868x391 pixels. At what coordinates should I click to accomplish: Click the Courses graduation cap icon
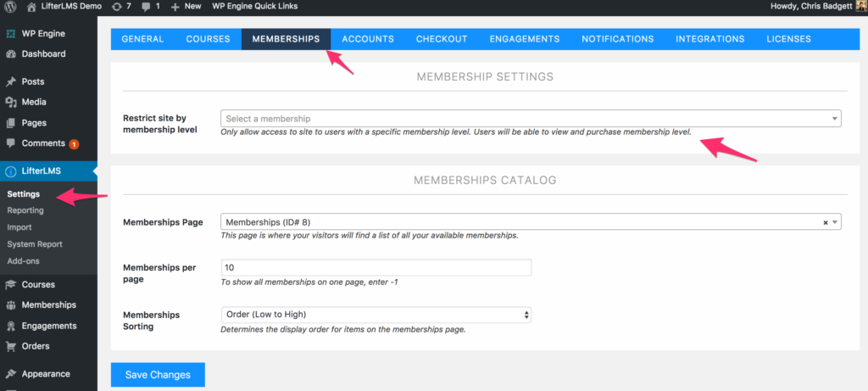pos(10,285)
